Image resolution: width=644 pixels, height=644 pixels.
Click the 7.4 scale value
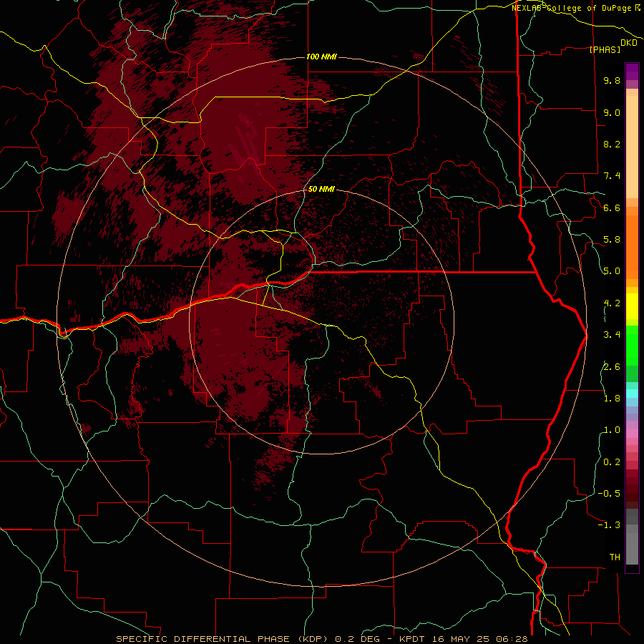pyautogui.click(x=612, y=176)
